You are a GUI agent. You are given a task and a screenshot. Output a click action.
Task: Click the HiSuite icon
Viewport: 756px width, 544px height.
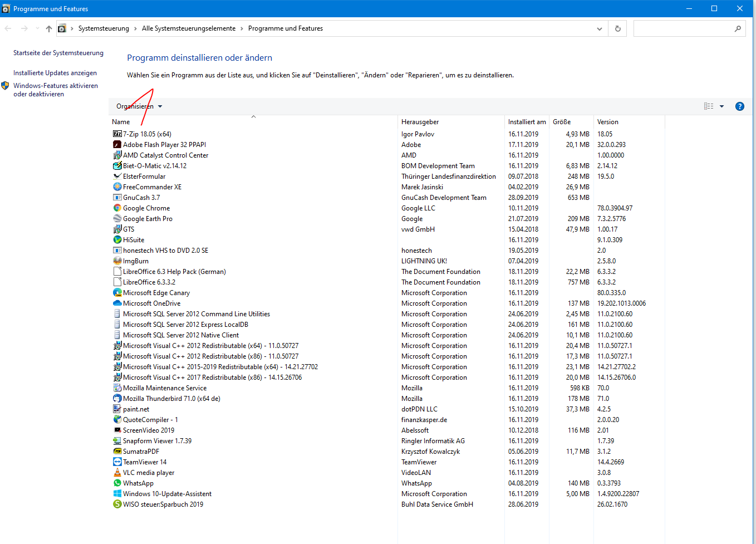[x=117, y=239]
